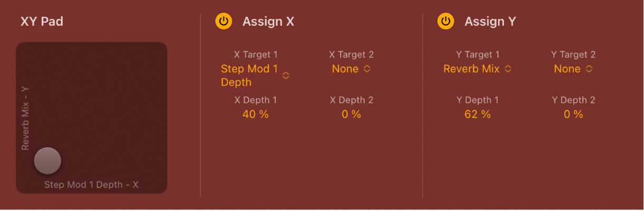Disable the Assign Y power button

[x=446, y=22]
